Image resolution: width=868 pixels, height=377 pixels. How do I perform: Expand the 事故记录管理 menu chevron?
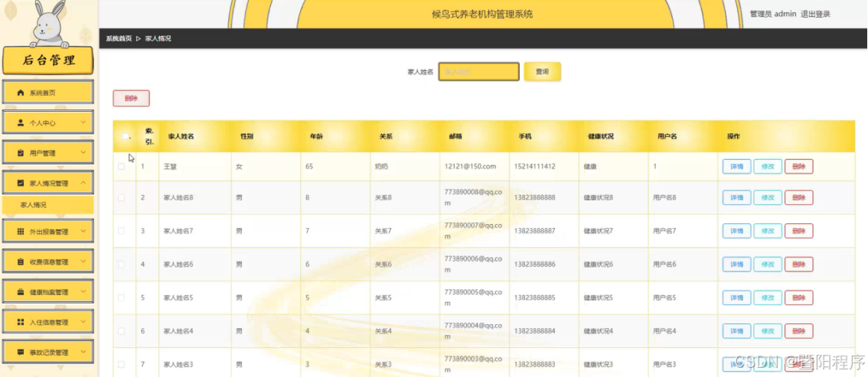83,352
